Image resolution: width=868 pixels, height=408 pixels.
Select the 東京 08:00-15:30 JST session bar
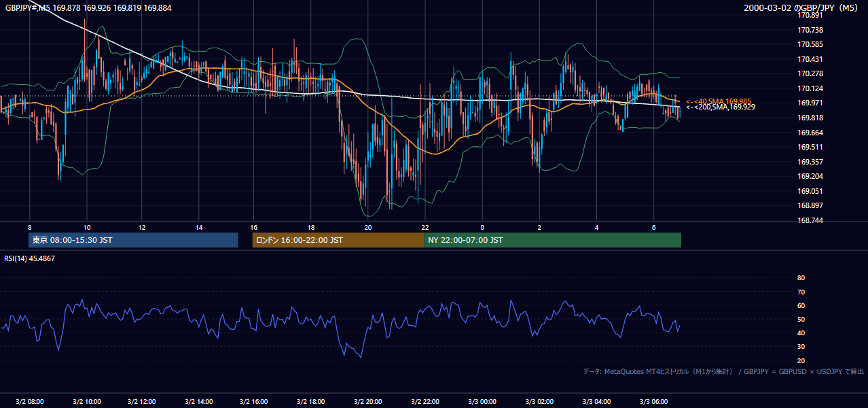click(133, 240)
